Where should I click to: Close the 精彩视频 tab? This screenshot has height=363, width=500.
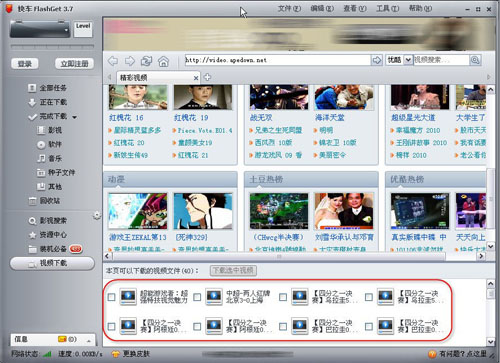(196, 78)
